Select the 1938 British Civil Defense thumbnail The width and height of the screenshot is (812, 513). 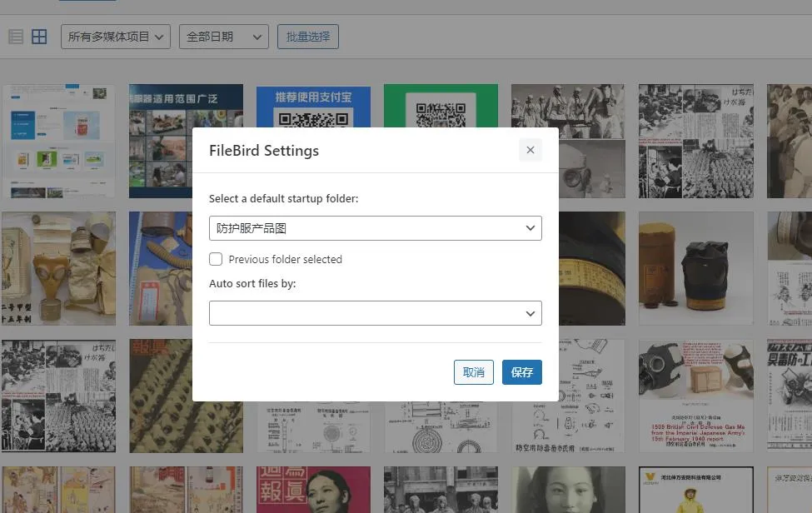coord(696,396)
